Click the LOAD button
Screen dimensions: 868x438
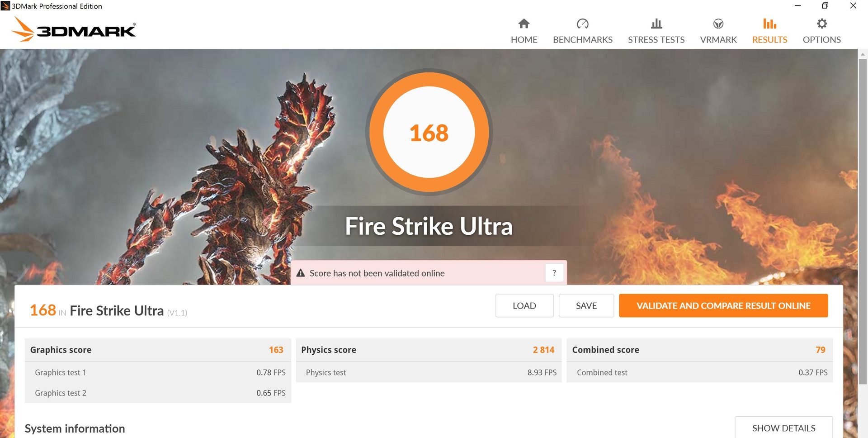[524, 306]
